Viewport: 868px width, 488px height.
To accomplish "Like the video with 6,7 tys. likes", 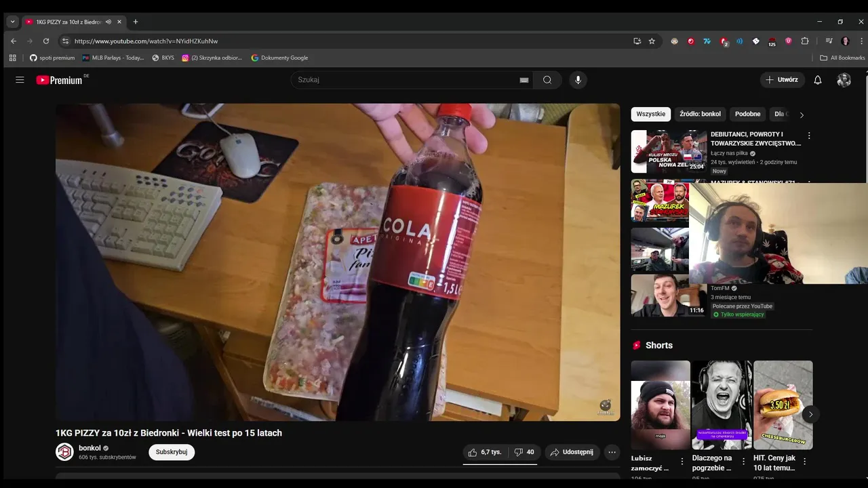I will pyautogui.click(x=484, y=452).
